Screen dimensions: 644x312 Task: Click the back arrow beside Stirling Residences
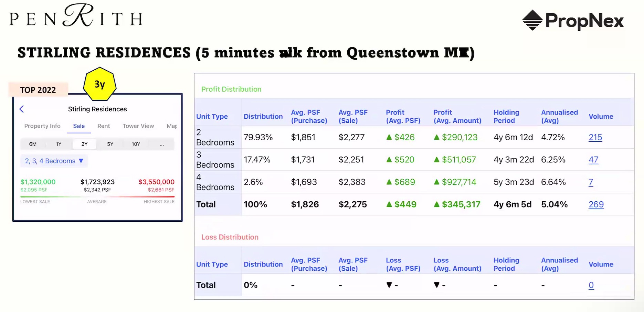22,109
